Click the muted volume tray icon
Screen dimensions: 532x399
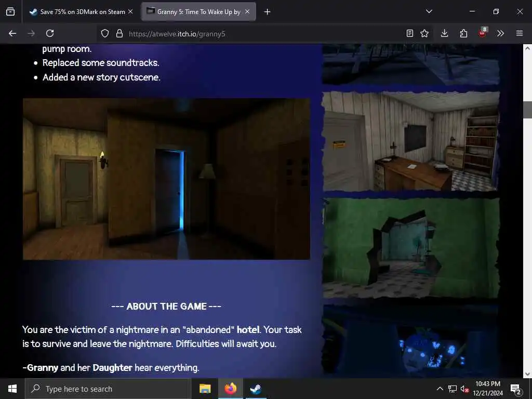pyautogui.click(x=464, y=389)
